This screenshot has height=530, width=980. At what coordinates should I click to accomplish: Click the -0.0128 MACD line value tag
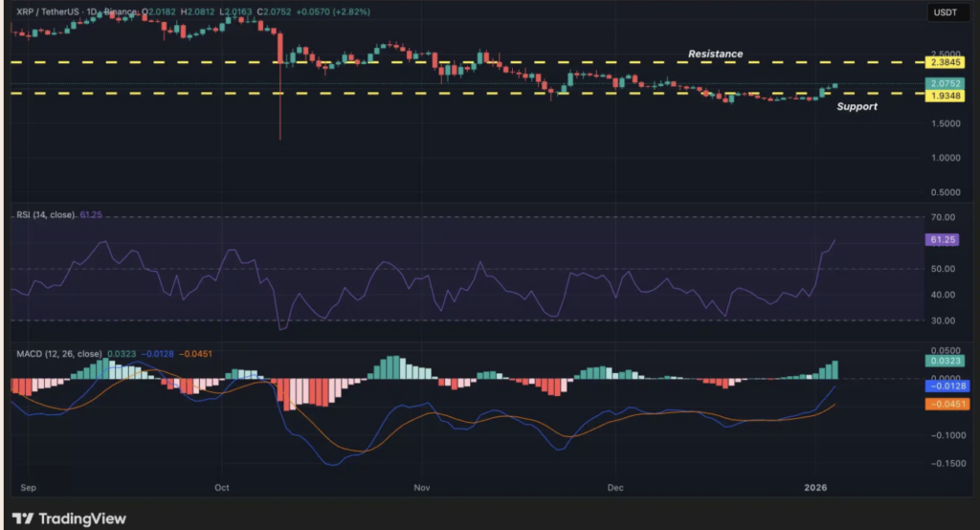[x=947, y=386]
